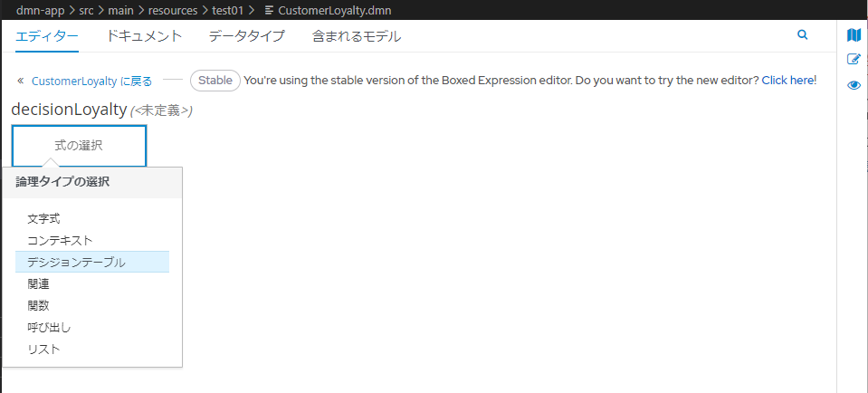
Task: Click the decisionLoyalty expression title
Action: tap(69, 109)
